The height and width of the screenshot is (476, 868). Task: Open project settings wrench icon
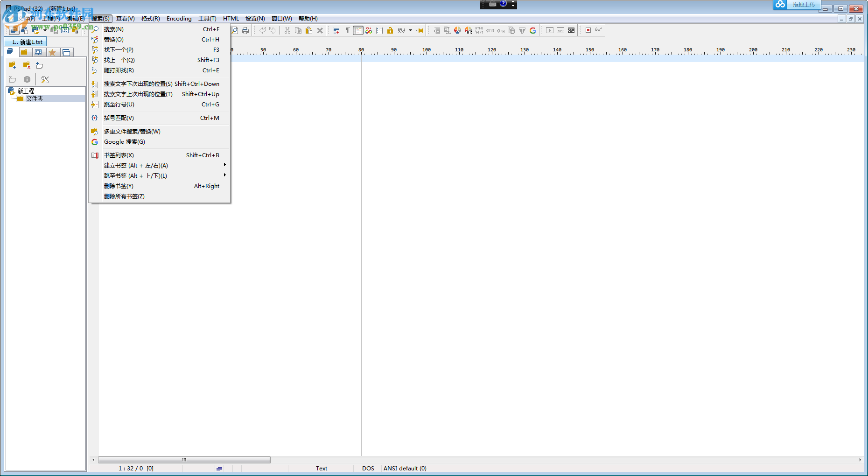click(45, 80)
